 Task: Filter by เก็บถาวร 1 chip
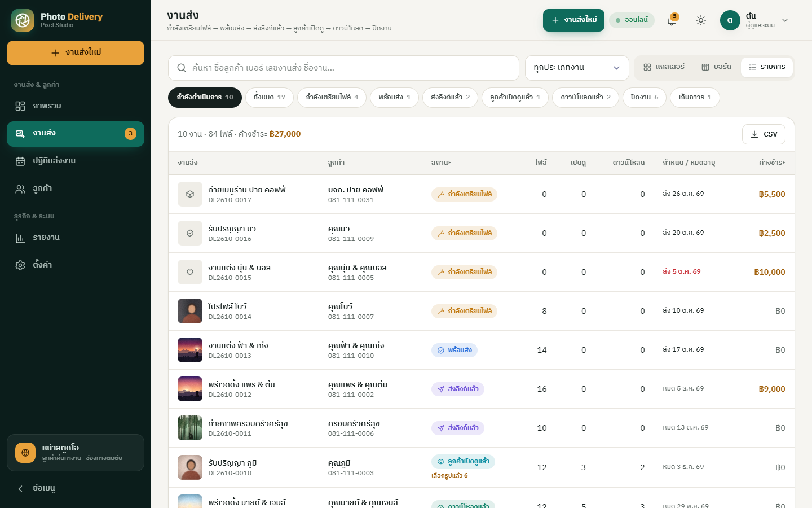tap(695, 97)
